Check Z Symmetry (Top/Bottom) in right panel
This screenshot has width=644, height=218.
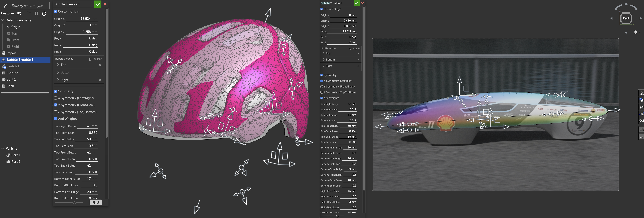[x=321, y=92]
